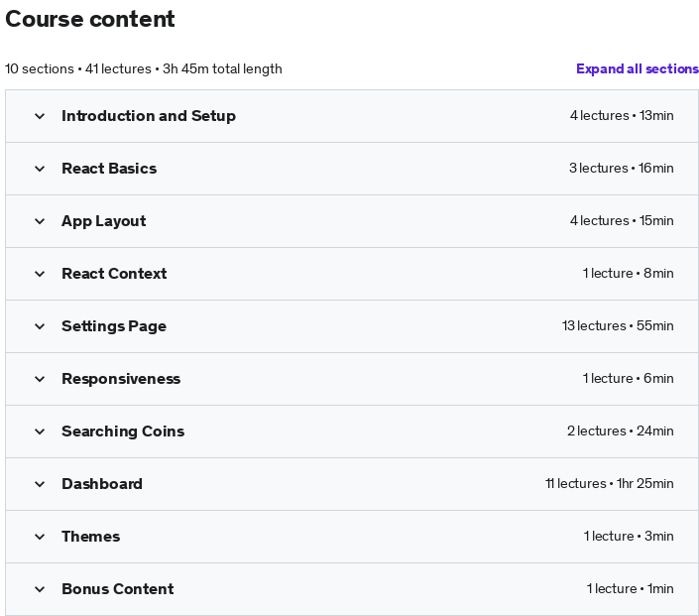Toggle the Themes chevron arrow
699x616 pixels.
40,537
